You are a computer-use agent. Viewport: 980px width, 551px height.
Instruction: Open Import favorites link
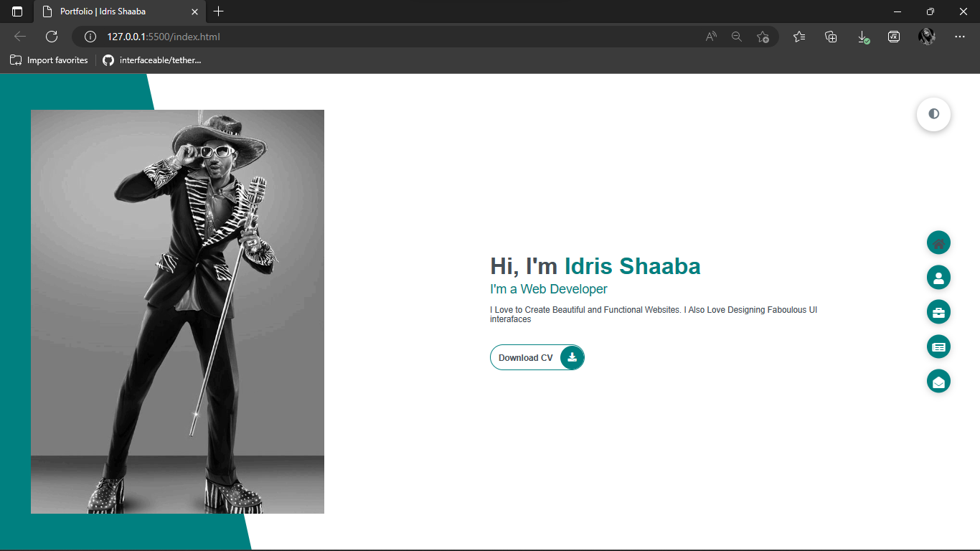coord(48,60)
